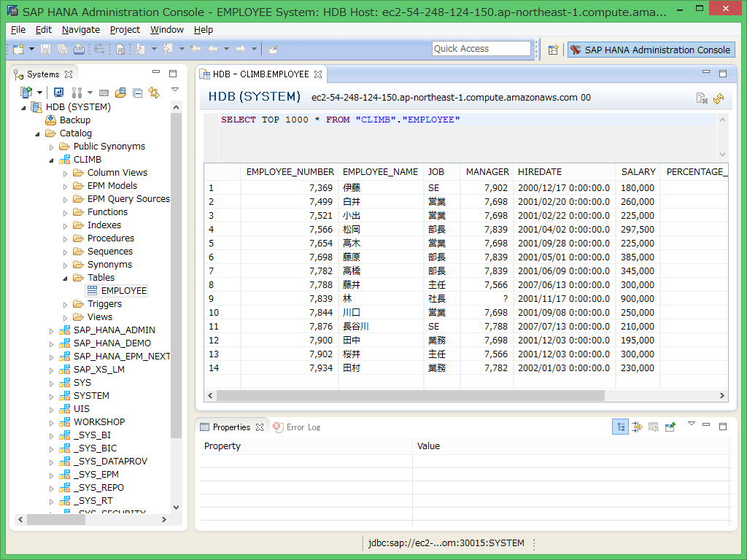Click the tools icon in Systems toolbar
This screenshot has width=747, height=560.
(76, 92)
